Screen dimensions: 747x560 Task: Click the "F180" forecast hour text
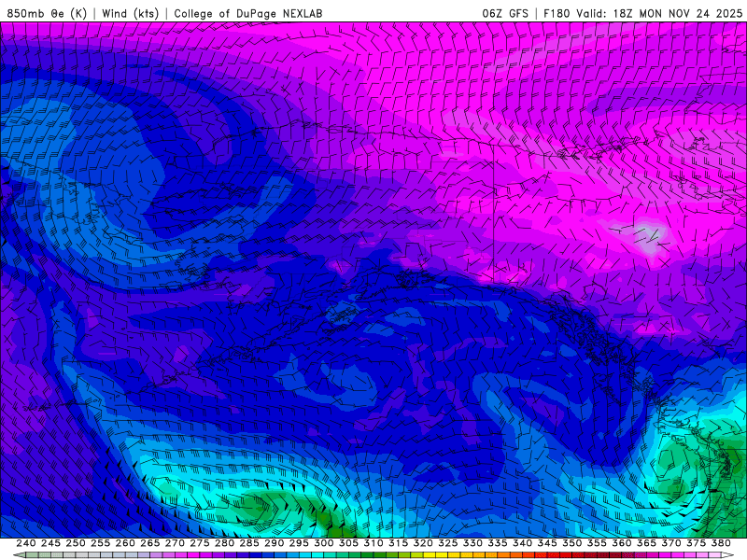(x=557, y=13)
